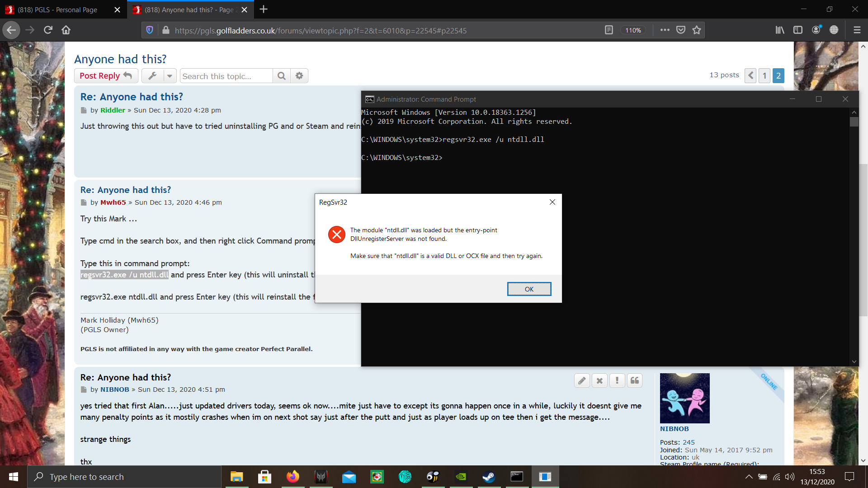This screenshot has height=488, width=868.
Task: Toggle reader view in address bar
Action: [609, 30]
